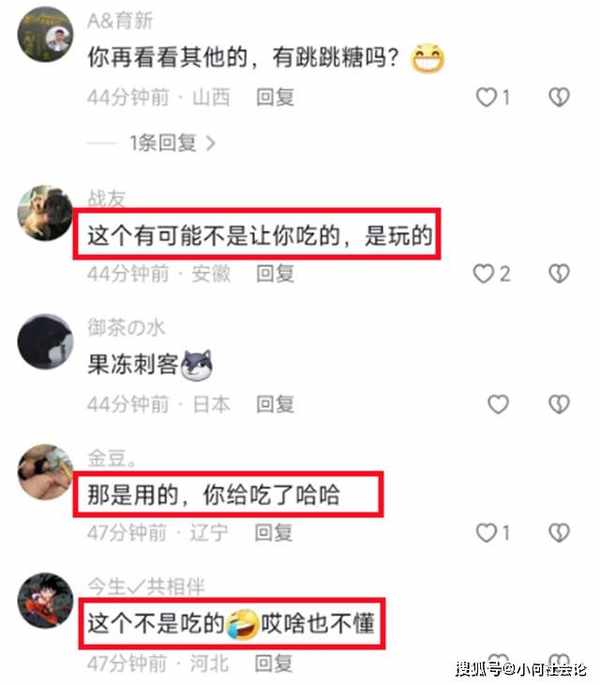Open username 御茶の水
Screen dimensions: 600x685
click(x=126, y=328)
